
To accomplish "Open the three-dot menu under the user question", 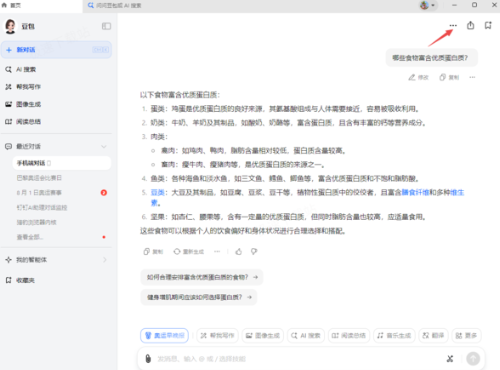I will click(x=472, y=77).
